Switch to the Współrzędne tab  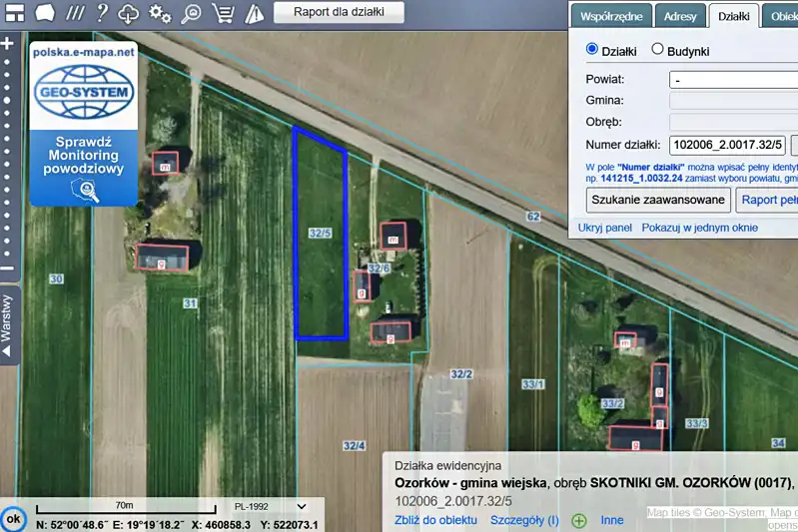tap(610, 17)
